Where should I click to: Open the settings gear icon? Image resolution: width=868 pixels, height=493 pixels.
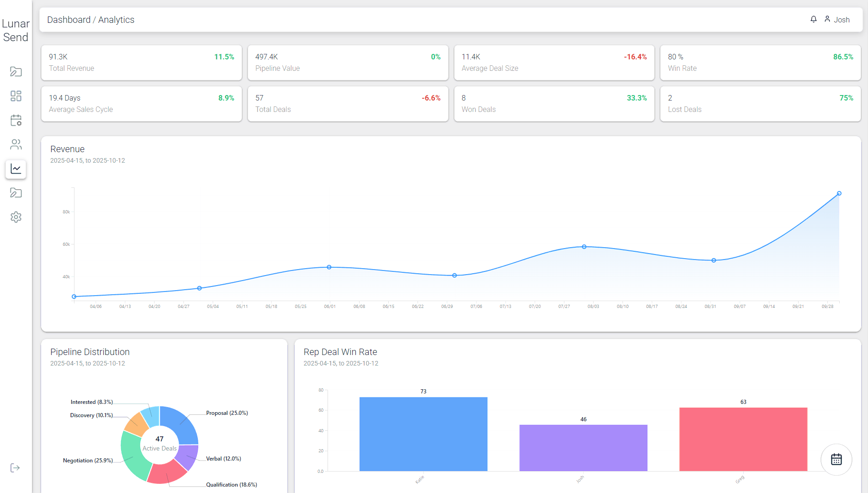(16, 217)
